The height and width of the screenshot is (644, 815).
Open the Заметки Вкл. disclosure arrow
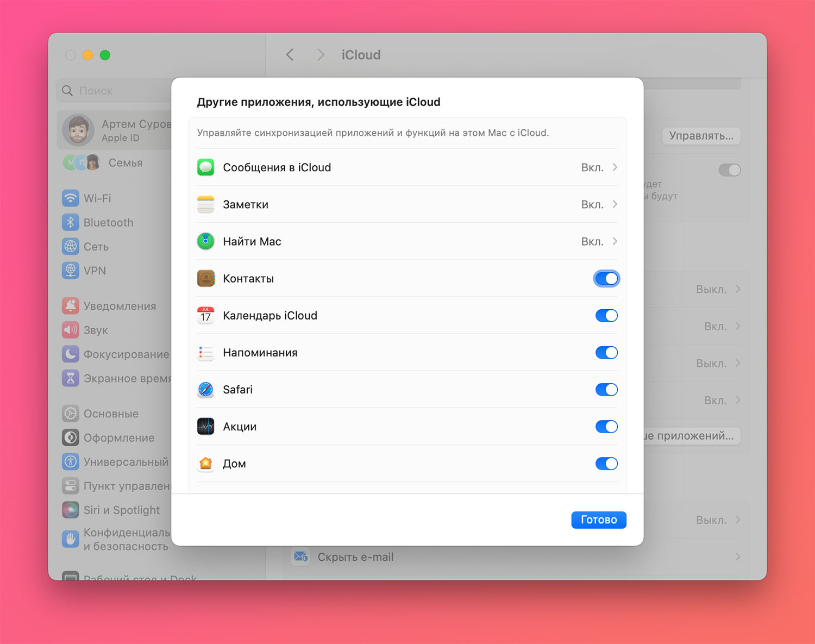(x=615, y=204)
